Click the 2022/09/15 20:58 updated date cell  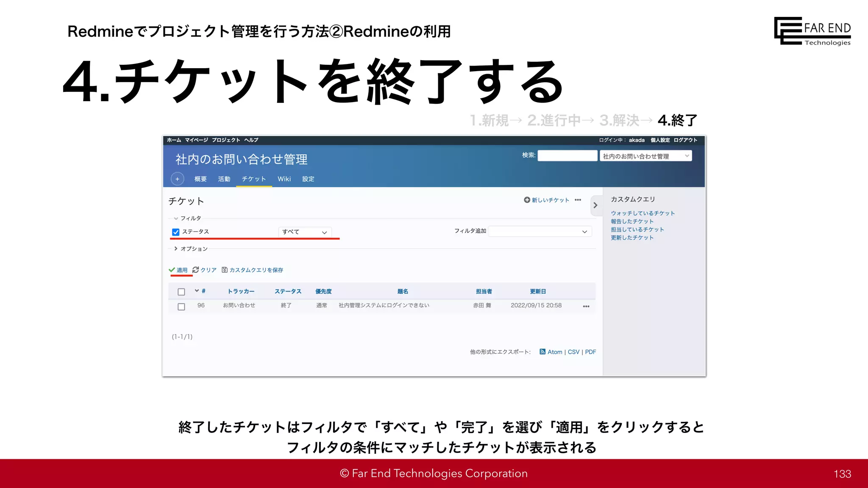[x=536, y=305]
